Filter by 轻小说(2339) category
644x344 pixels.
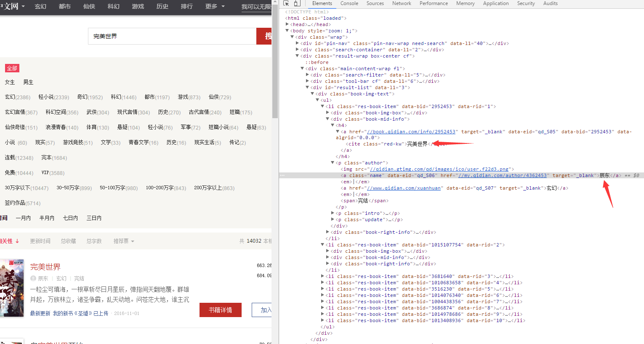[x=54, y=97]
